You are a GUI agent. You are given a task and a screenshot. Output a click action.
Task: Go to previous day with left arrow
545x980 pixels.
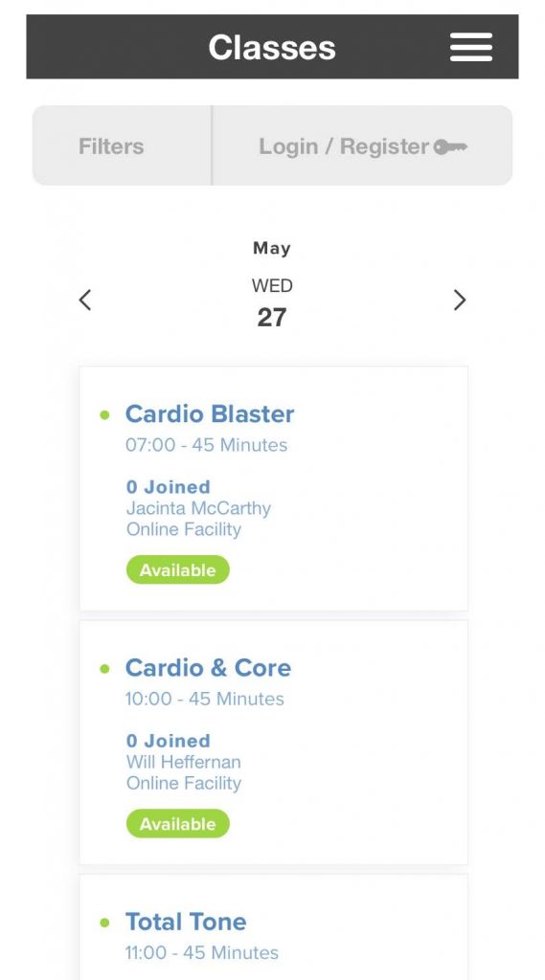coord(85,300)
